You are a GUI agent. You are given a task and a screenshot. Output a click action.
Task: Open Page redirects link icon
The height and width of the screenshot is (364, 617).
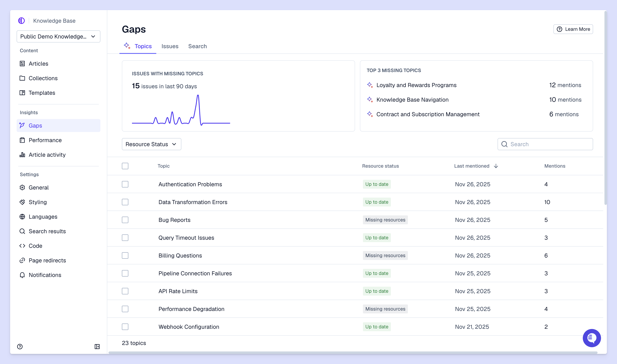click(22, 261)
